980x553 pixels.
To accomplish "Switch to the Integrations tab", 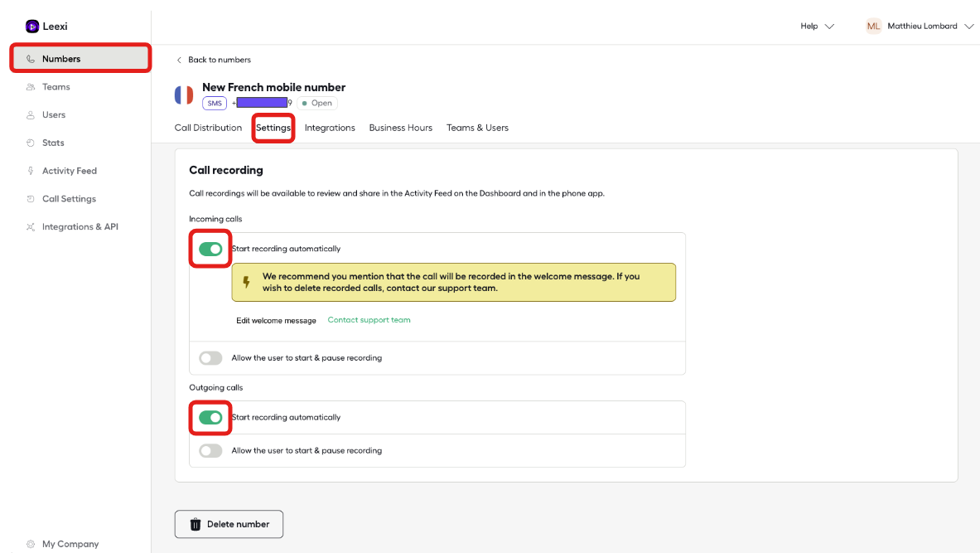I will point(330,128).
